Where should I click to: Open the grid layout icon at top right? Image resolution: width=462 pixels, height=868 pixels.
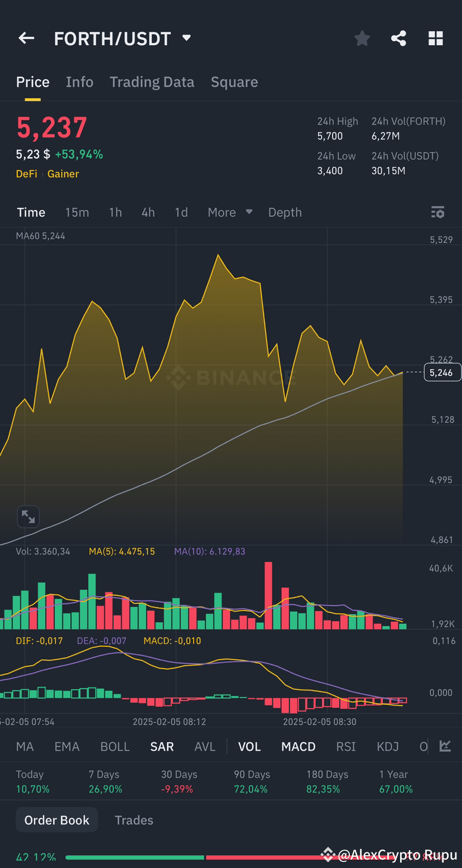click(x=435, y=38)
